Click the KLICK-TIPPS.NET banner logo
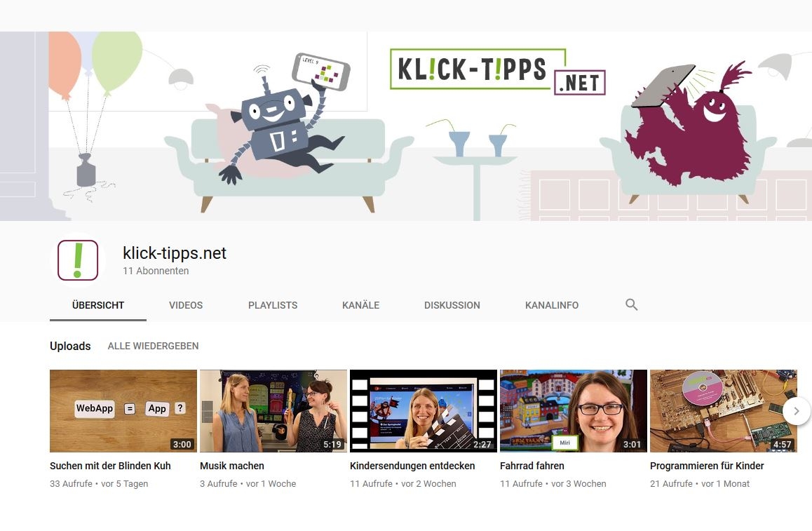The image size is (812, 531). coord(498,72)
